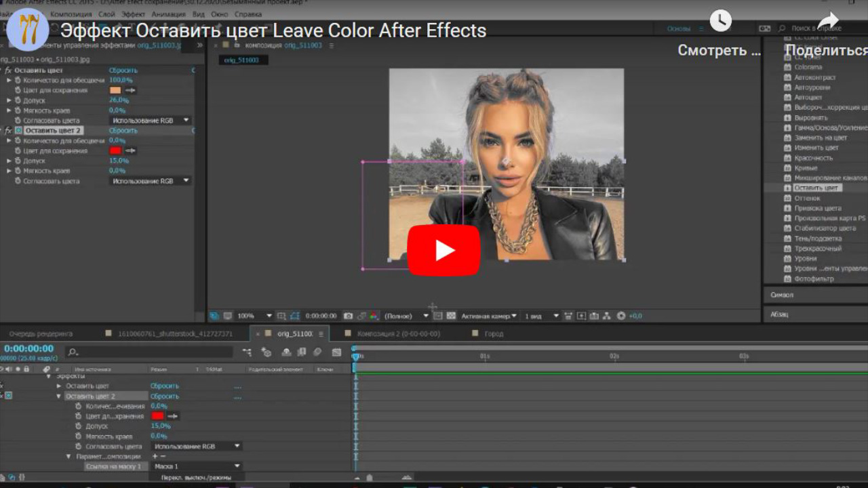Click the red color swatch in effect controls
868x488 pixels.
[115, 150]
